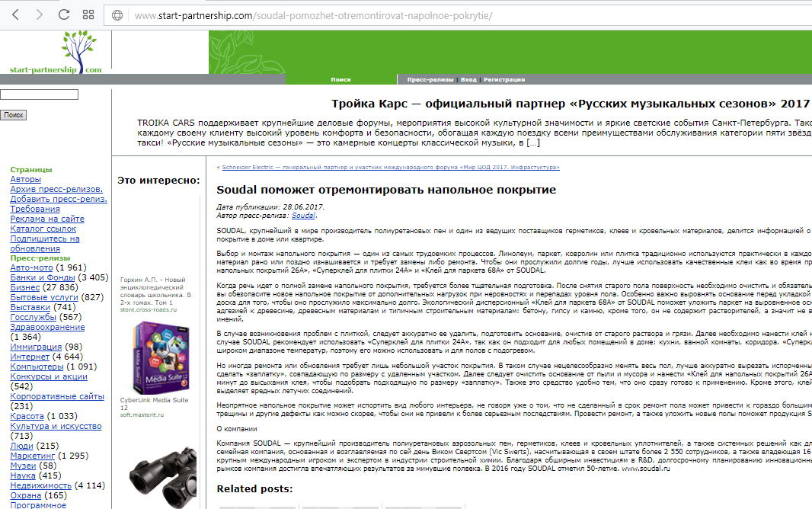Open the Бизнес category
The width and height of the screenshot is (812, 509).
(25, 287)
